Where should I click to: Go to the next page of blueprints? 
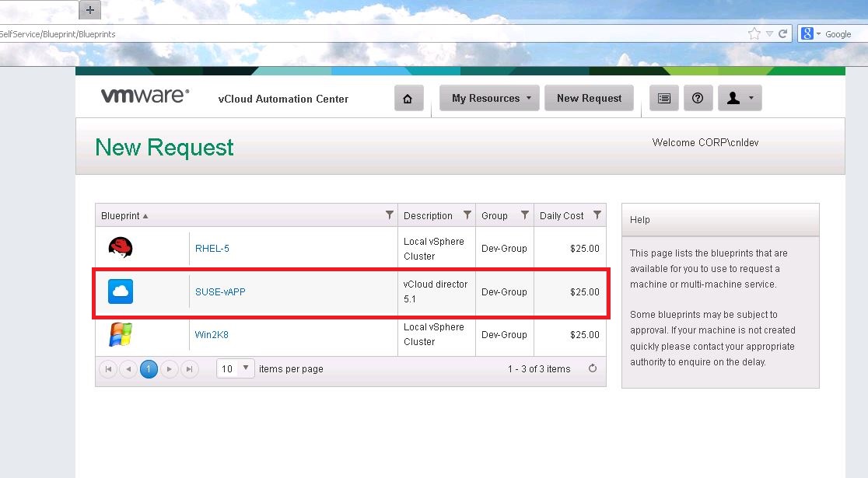(170, 369)
